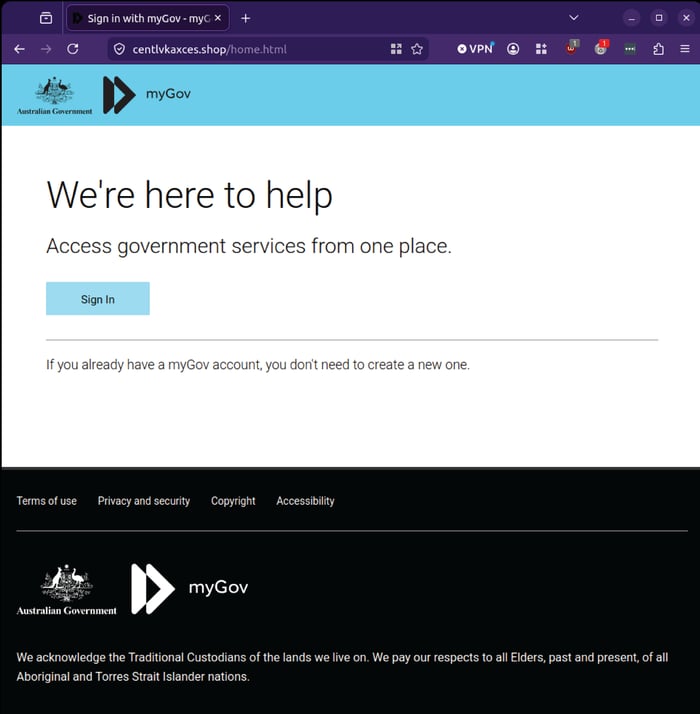Minimize the browser window
The image size is (700, 714).
click(631, 18)
